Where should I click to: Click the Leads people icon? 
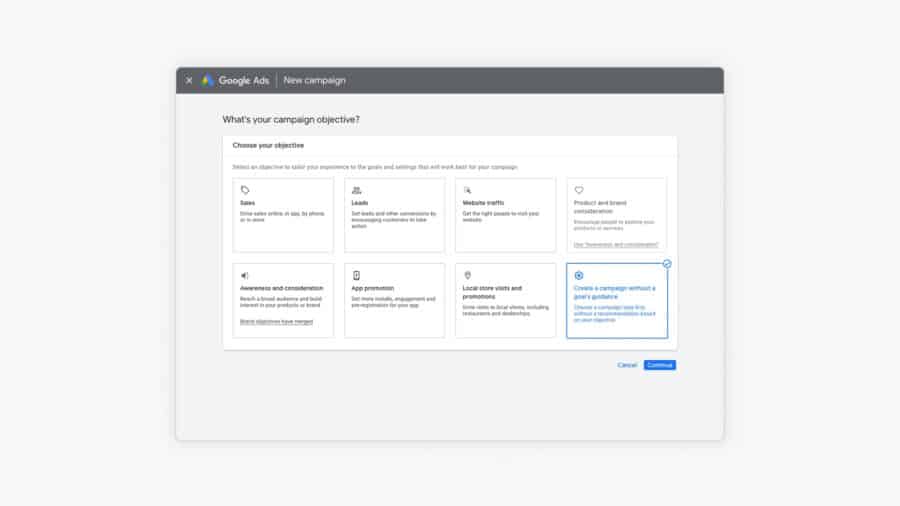coord(356,190)
